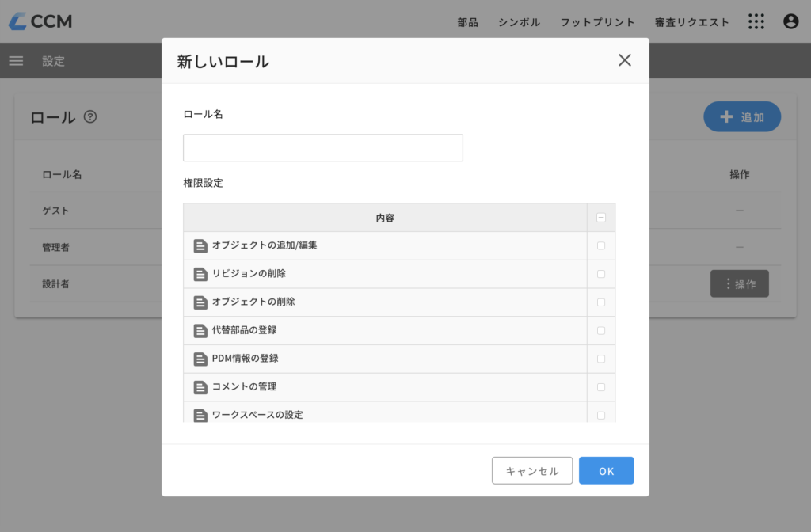
Task: Click the document icon beside リビジョンの削除
Action: click(x=200, y=273)
